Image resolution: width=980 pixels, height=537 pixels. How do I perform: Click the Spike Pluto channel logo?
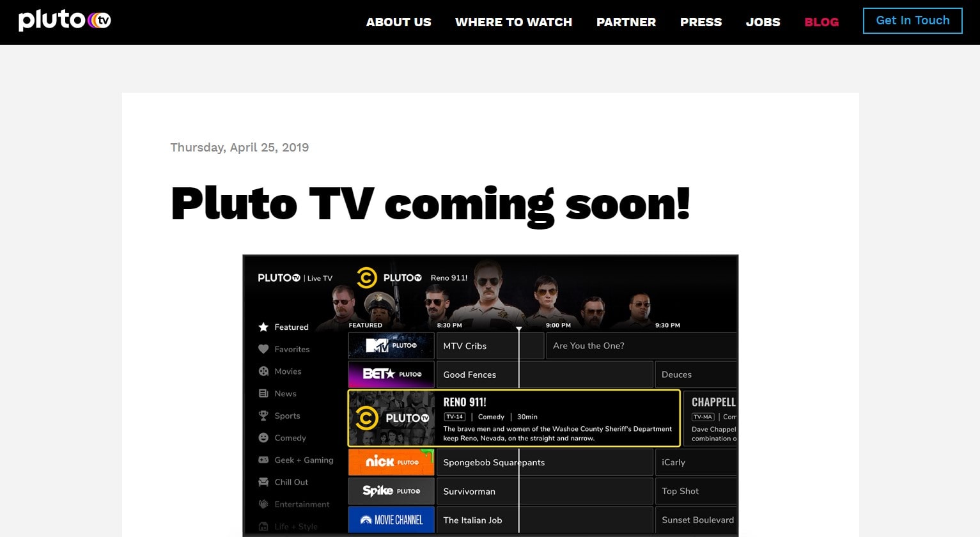coord(391,491)
